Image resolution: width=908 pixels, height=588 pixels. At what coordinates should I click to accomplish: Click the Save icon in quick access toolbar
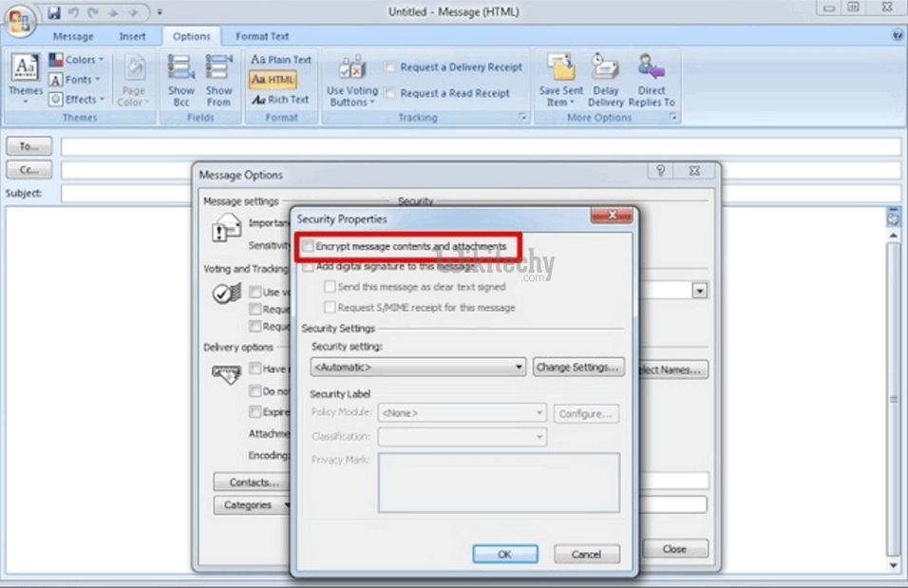coord(53,12)
